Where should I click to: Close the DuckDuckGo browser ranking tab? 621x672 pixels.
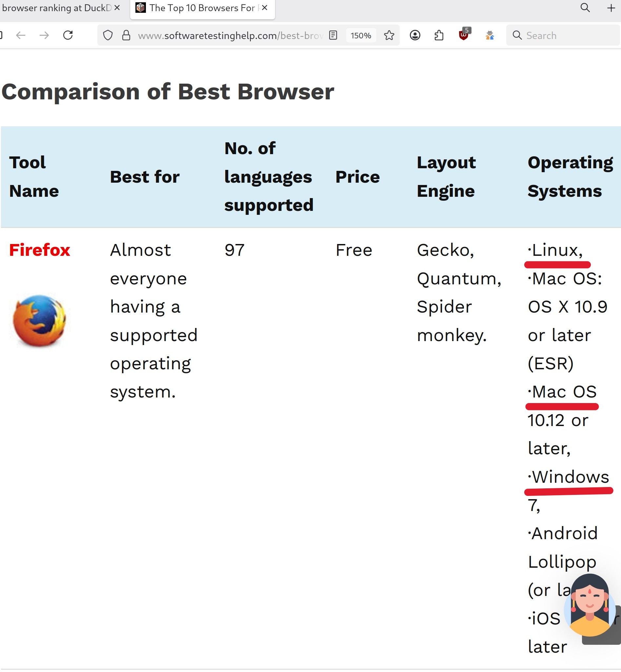[117, 8]
